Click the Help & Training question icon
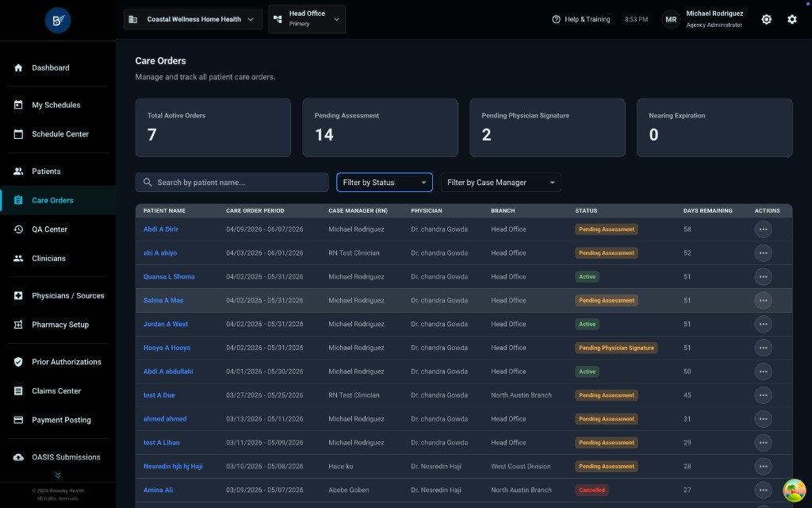 (556, 19)
